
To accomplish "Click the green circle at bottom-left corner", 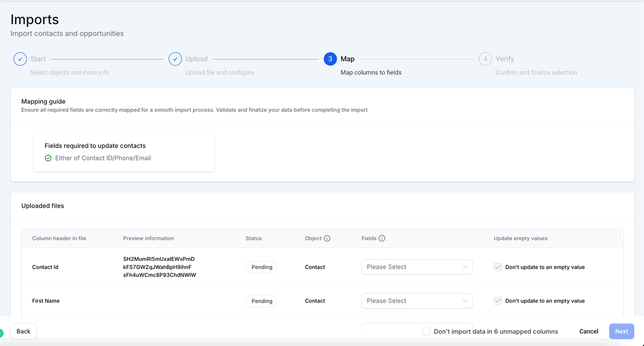I will (1, 333).
